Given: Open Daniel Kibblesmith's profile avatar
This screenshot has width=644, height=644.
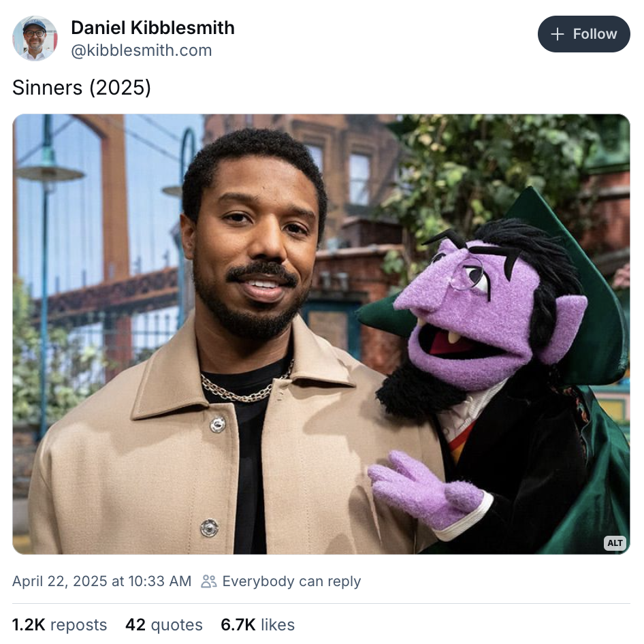Looking at the screenshot, I should tap(35, 39).
